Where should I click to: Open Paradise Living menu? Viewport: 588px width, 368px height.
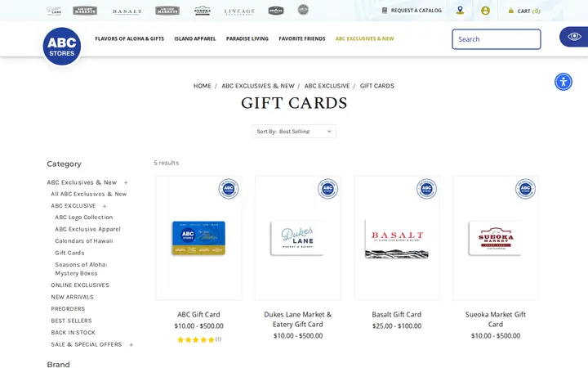(x=247, y=38)
